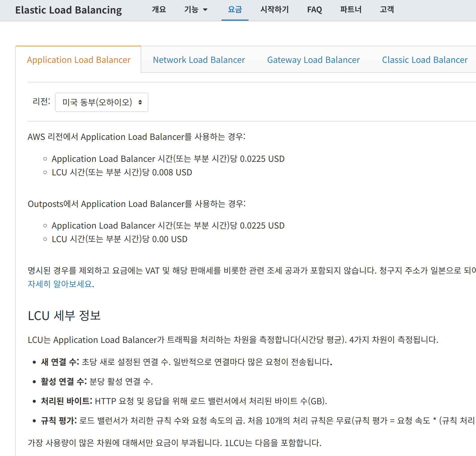Image resolution: width=476 pixels, height=456 pixels.
Task: Switch to the Gateway Load Balancer tab
Action: coord(313,60)
